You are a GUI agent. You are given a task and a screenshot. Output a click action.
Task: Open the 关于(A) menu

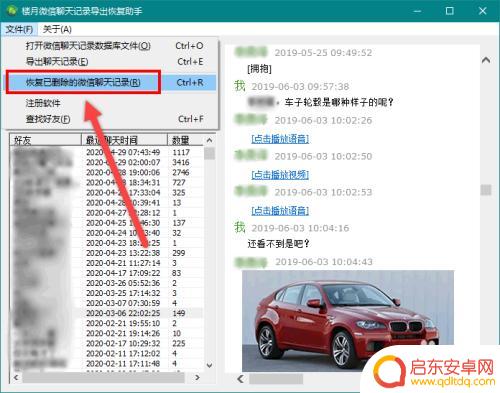pos(57,29)
